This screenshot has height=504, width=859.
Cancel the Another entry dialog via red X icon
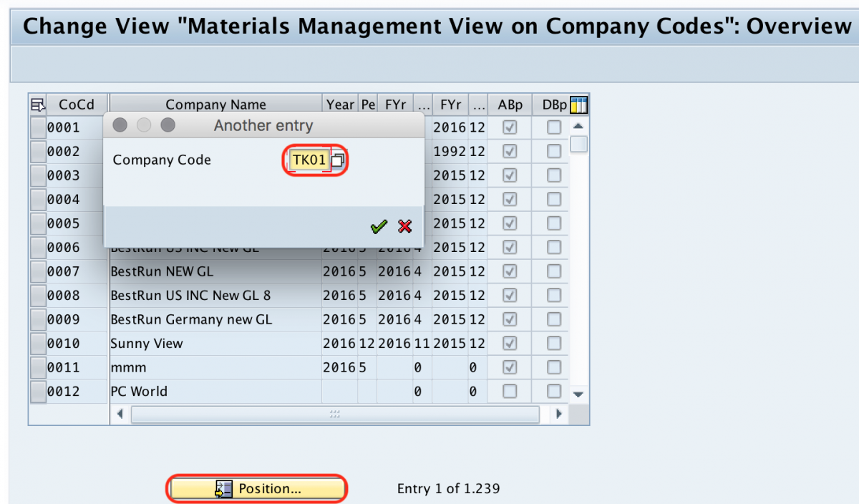pyautogui.click(x=404, y=226)
